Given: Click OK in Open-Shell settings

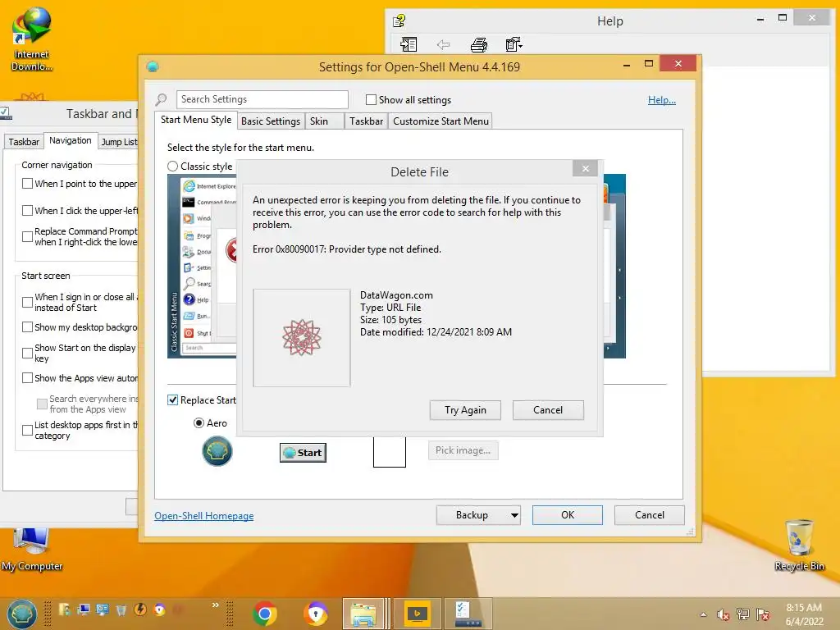Looking at the screenshot, I should [568, 515].
